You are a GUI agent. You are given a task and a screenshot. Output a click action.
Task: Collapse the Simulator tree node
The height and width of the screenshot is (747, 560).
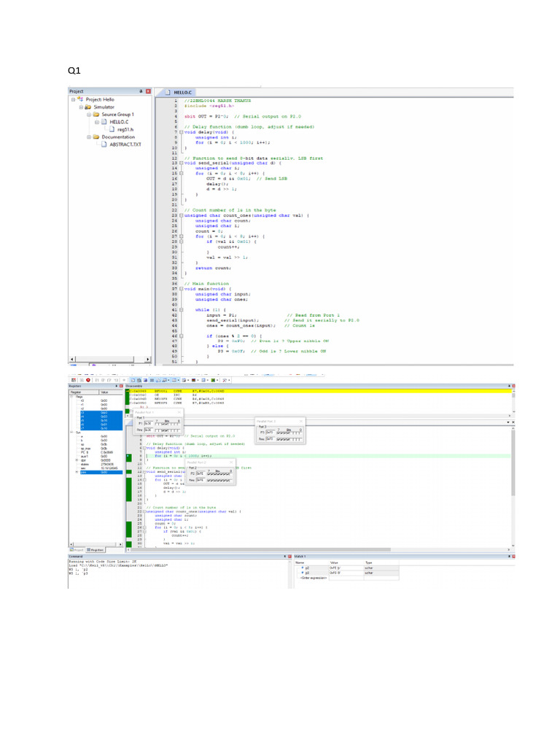point(81,107)
